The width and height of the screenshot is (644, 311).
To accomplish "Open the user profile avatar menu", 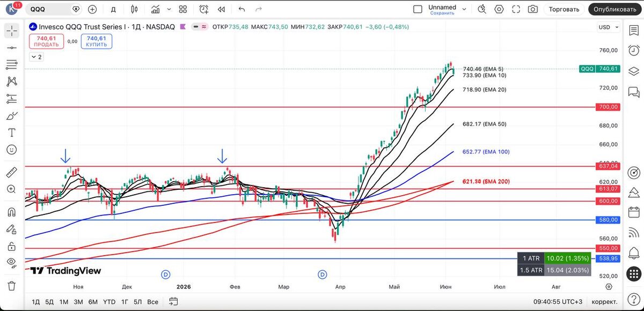I will click(x=12, y=9).
